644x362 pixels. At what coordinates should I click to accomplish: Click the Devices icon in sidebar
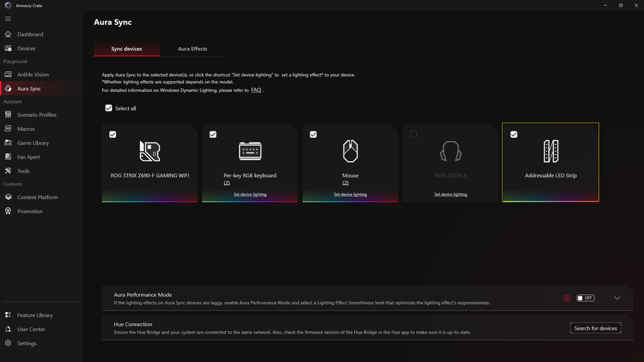(x=8, y=48)
